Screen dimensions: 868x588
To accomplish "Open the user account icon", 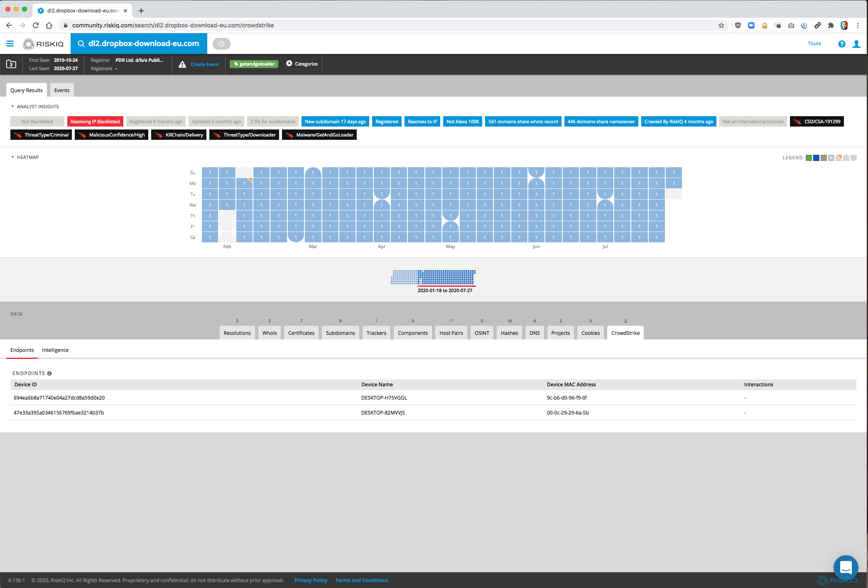I will (x=856, y=44).
